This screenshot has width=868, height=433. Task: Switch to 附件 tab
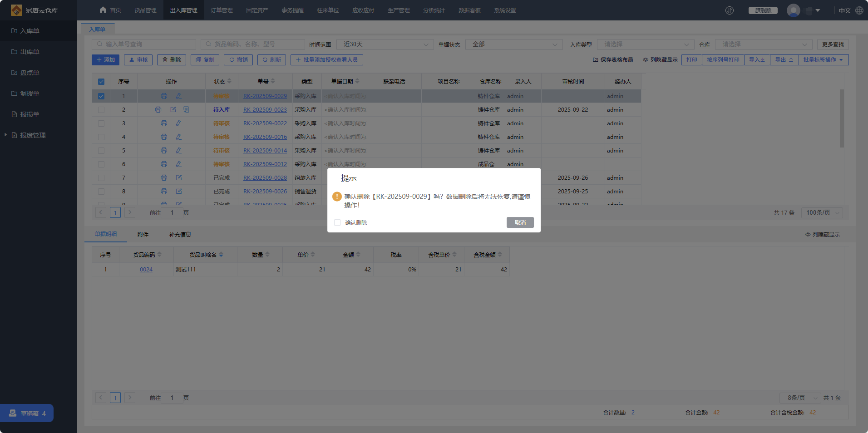pyautogui.click(x=143, y=235)
